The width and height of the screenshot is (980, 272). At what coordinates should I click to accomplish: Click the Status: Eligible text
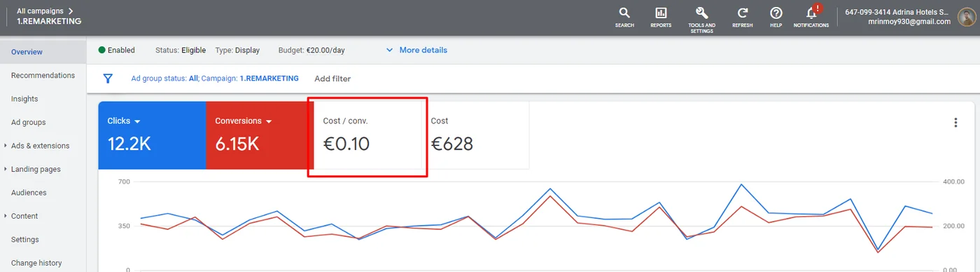pyautogui.click(x=181, y=50)
